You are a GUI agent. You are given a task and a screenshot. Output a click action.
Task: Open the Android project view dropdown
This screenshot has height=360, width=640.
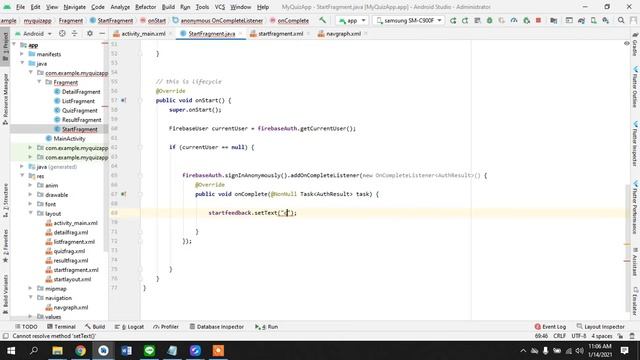[x=33, y=33]
